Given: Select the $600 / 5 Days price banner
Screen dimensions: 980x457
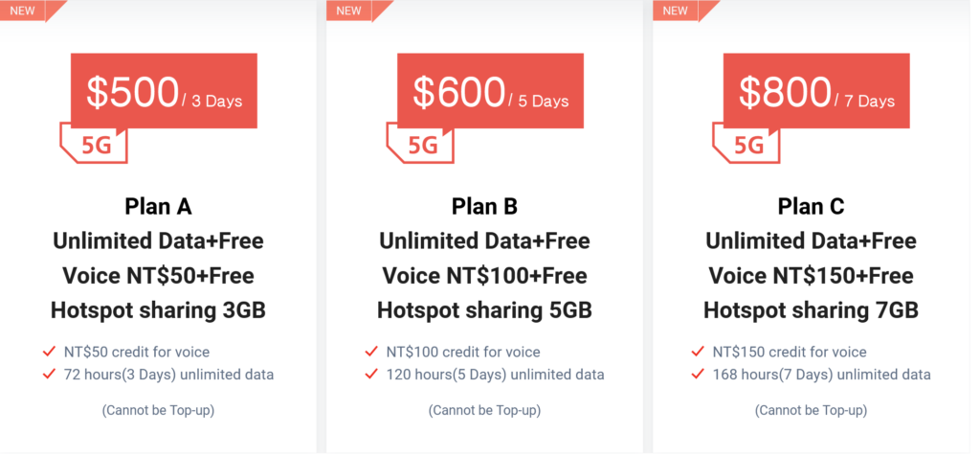Looking at the screenshot, I should (x=490, y=92).
